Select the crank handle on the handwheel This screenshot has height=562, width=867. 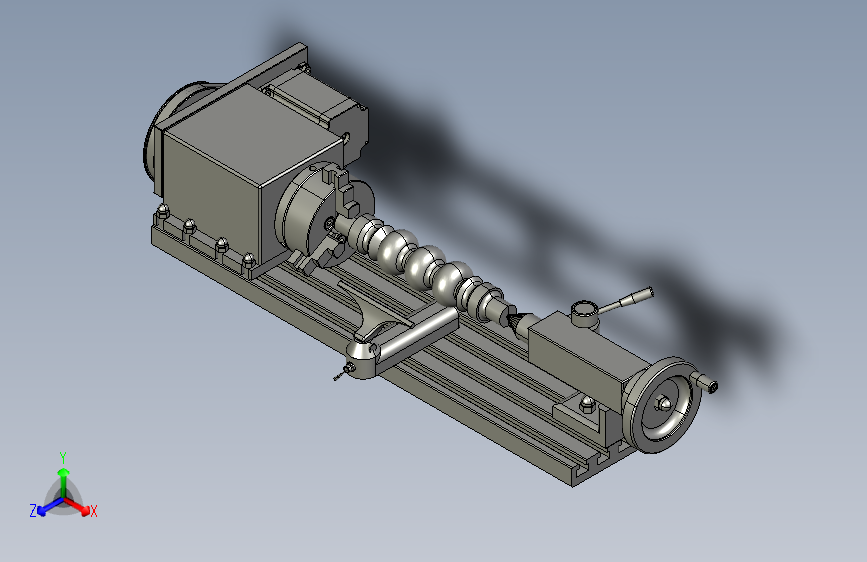pos(703,382)
